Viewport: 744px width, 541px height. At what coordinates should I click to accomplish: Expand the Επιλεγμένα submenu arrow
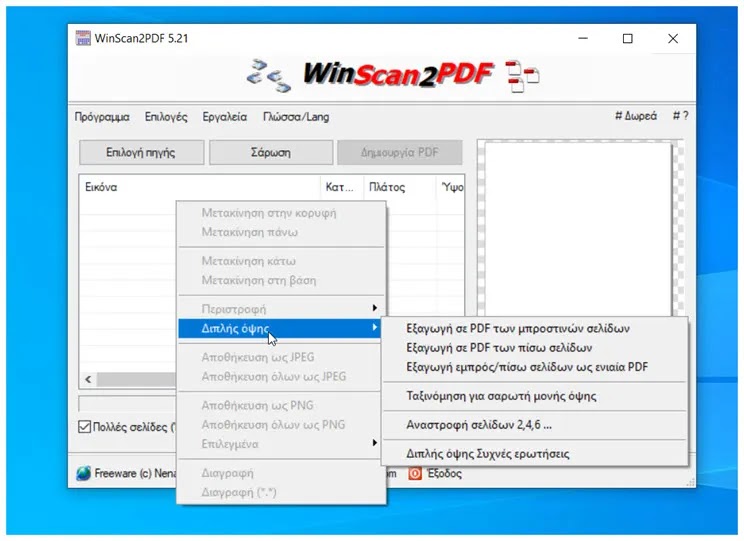tap(374, 443)
